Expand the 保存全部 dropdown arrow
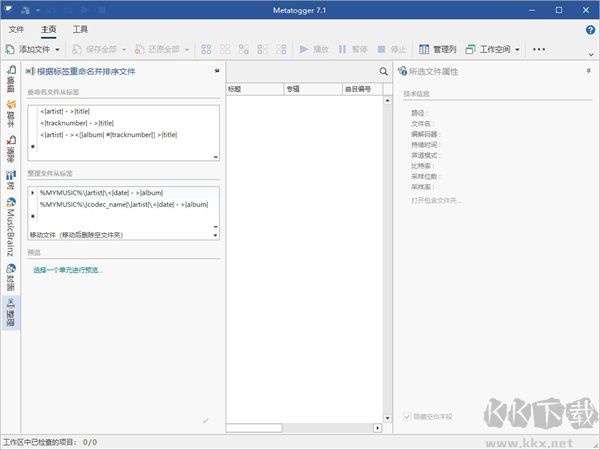The image size is (600, 450). (124, 50)
